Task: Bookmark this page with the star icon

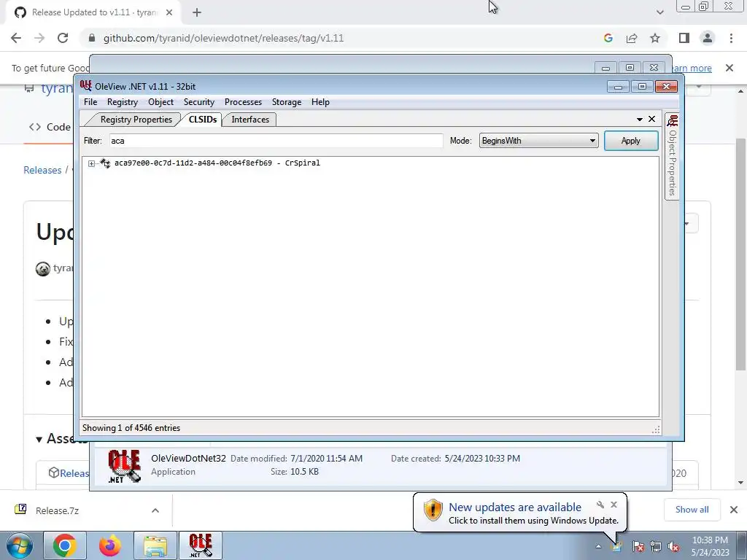Action: (655, 38)
